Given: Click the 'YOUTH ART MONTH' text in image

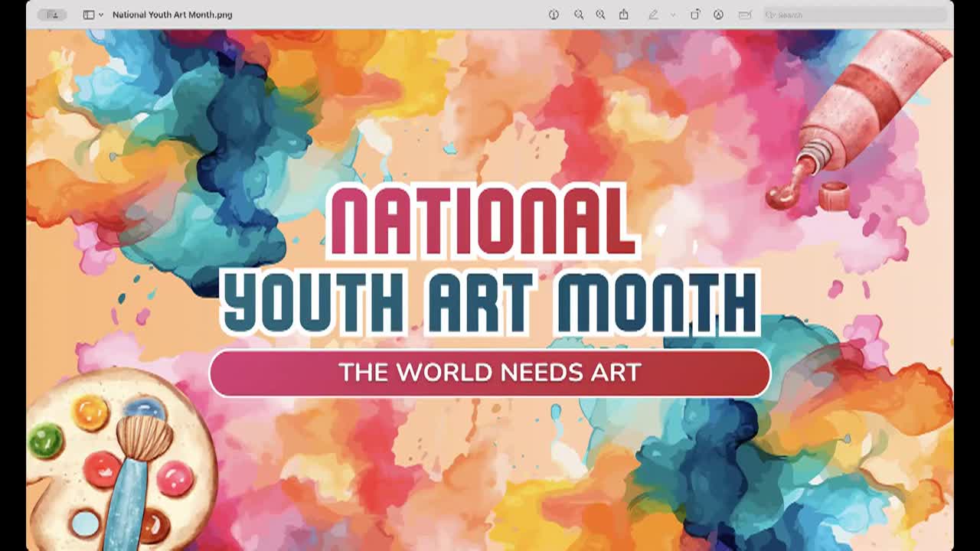Looking at the screenshot, I should pyautogui.click(x=490, y=302).
